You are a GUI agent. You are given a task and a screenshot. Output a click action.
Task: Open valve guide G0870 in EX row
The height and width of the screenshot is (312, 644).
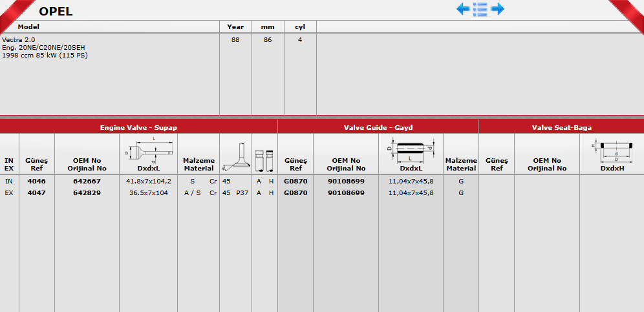[x=295, y=192]
